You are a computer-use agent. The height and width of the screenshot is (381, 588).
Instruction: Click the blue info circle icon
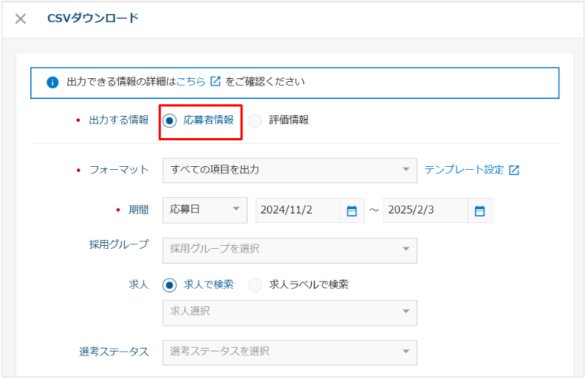tap(52, 82)
